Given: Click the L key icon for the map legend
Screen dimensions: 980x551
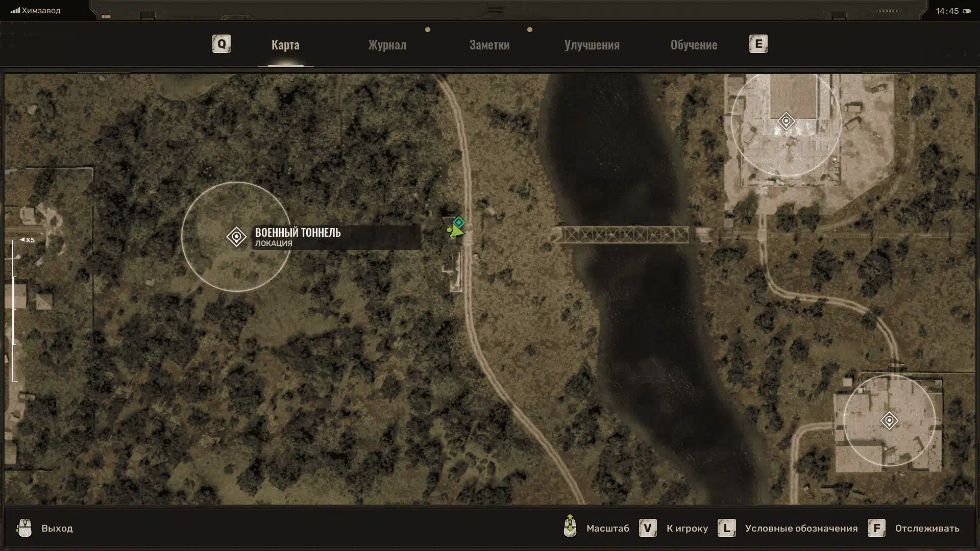Looking at the screenshot, I should click(726, 528).
